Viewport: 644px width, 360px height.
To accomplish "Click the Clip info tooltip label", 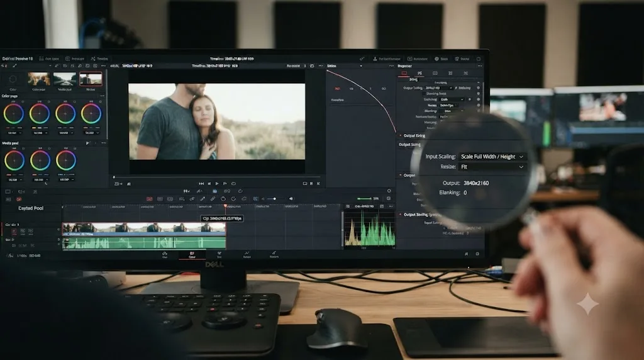I will (x=222, y=218).
